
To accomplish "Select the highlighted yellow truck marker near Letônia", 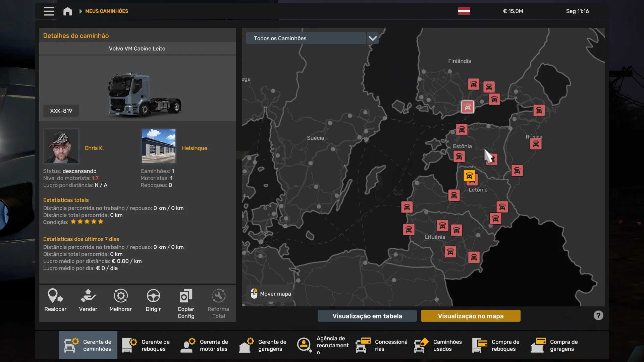I will point(469,175).
